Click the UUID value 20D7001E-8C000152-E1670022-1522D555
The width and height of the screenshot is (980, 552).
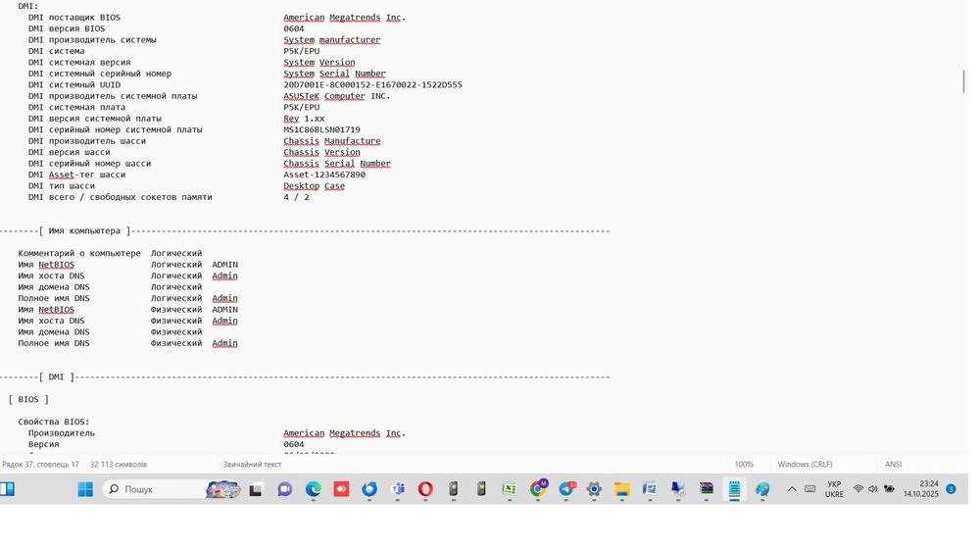(x=372, y=85)
